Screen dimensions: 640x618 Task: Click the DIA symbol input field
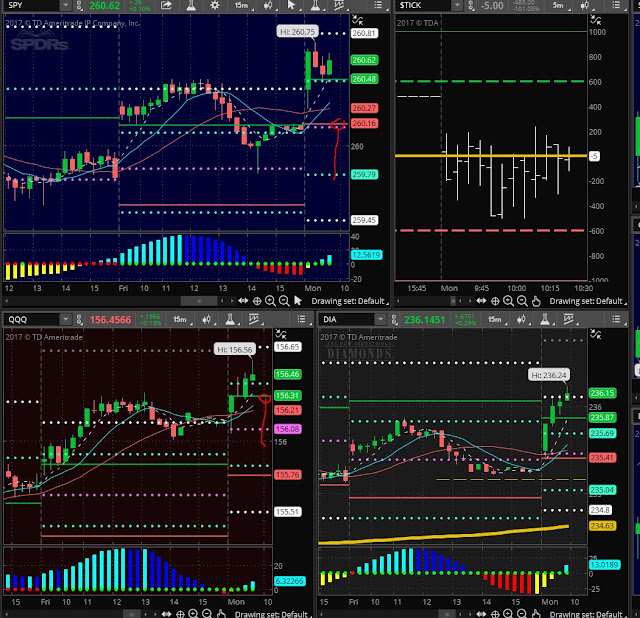347,320
